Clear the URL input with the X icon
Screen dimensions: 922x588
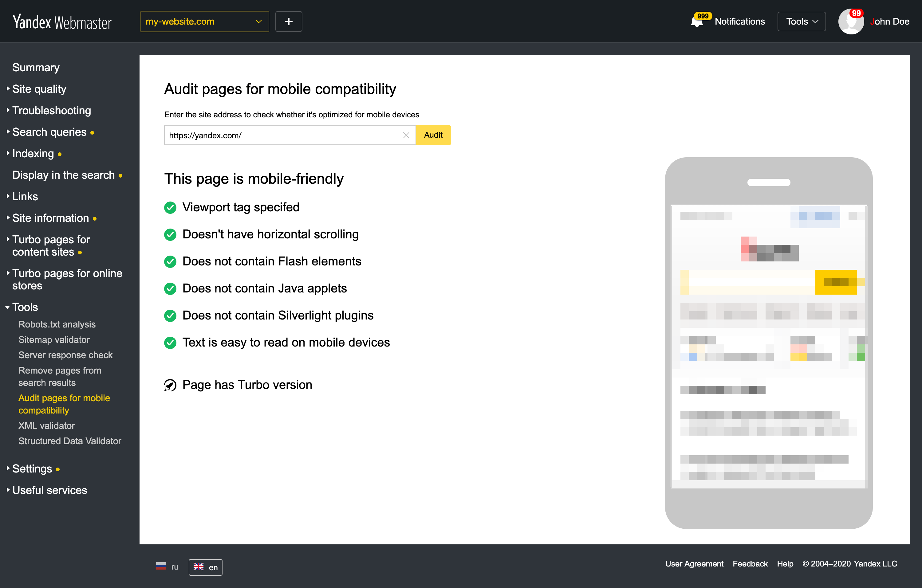406,135
